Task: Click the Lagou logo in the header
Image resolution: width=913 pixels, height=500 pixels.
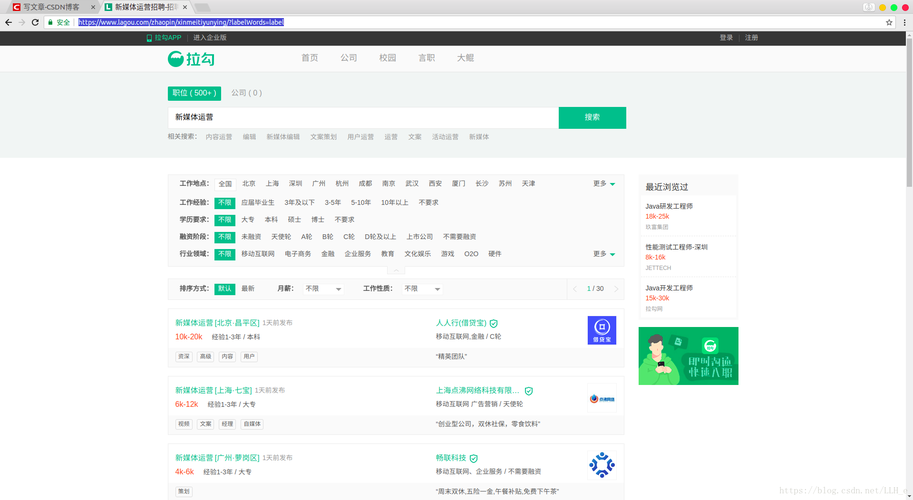Action: [x=191, y=59]
